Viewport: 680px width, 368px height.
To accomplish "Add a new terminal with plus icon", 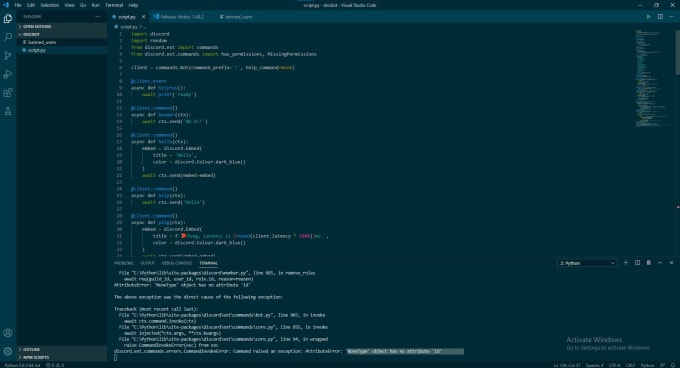I will tap(625, 263).
